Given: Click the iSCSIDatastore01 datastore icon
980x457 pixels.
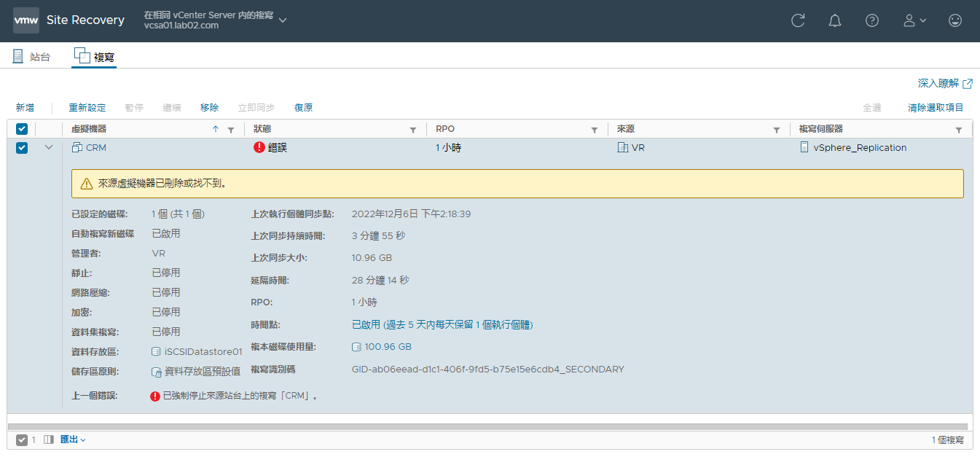Looking at the screenshot, I should (x=156, y=351).
